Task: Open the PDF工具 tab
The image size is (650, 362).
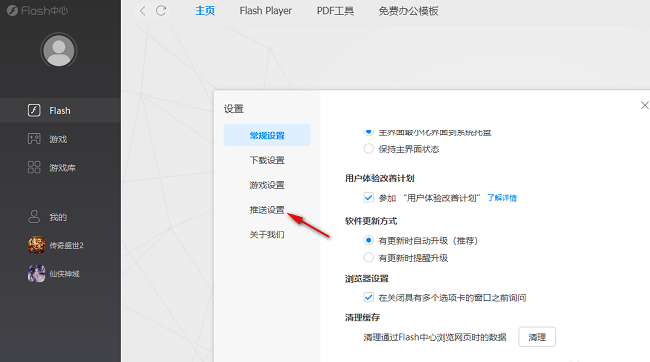Action: (335, 11)
